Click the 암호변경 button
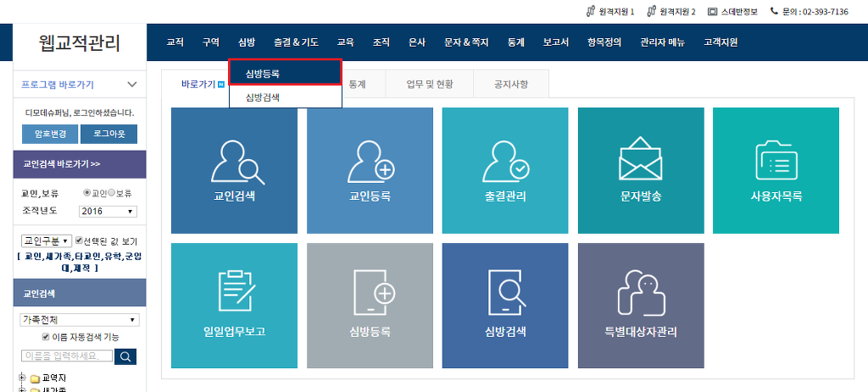This screenshot has height=392, width=868. point(50,135)
